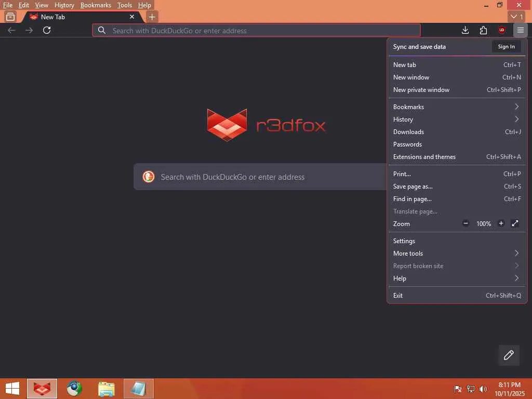
Task: Open the File menu in menu bar
Action: click(x=8, y=5)
